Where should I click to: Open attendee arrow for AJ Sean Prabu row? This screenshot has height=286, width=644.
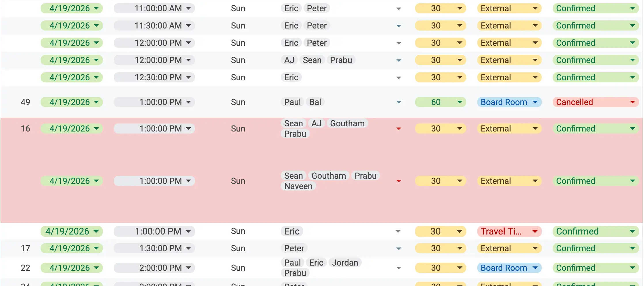[399, 60]
